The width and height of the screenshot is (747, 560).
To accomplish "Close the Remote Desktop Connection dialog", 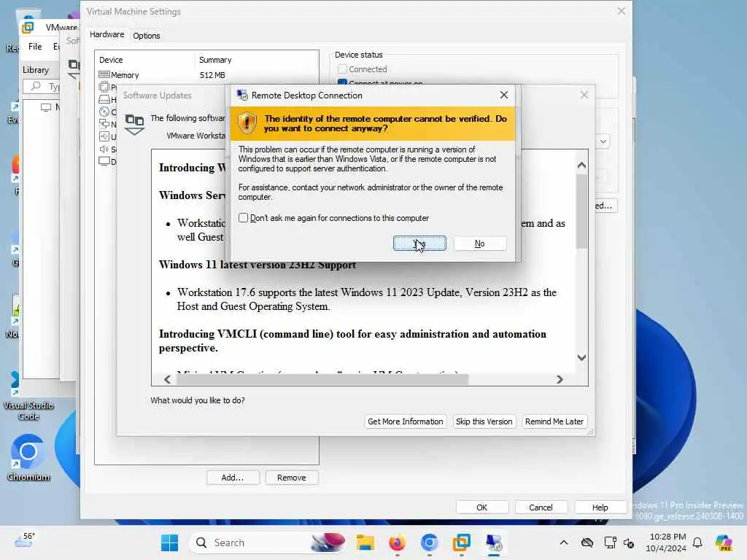I will (x=503, y=96).
